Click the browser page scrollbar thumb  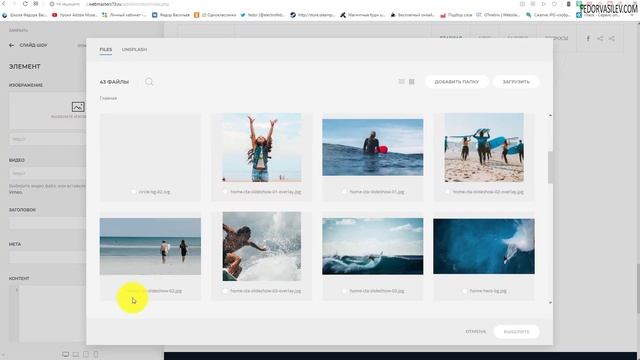pos(638,288)
